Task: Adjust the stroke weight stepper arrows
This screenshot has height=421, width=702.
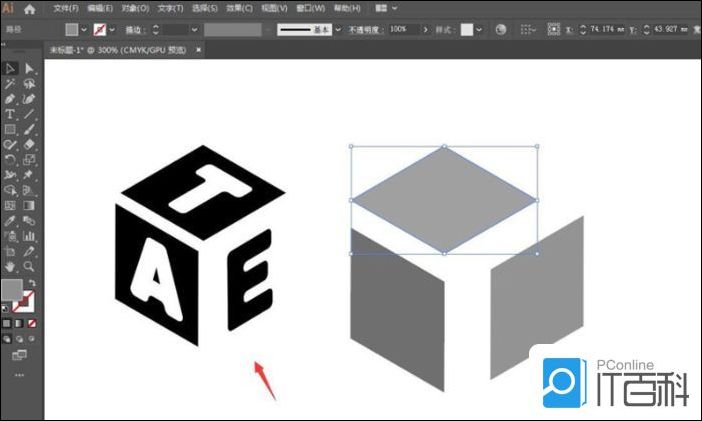Action: 155,30
